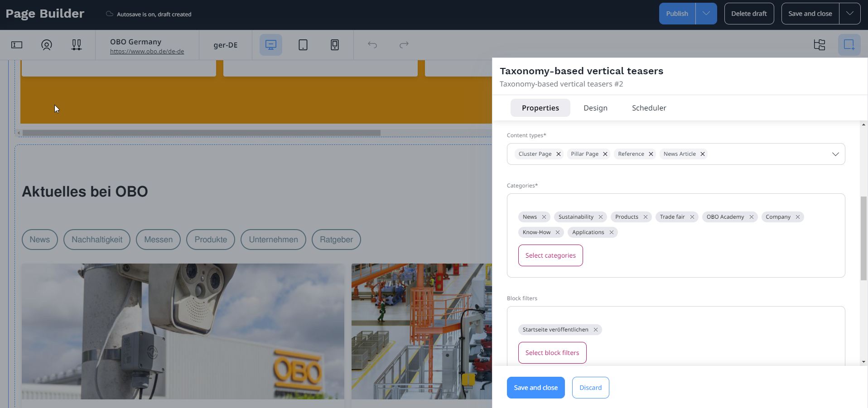Image resolution: width=868 pixels, height=408 pixels.
Task: Expand the Content types dropdown
Action: (835, 154)
